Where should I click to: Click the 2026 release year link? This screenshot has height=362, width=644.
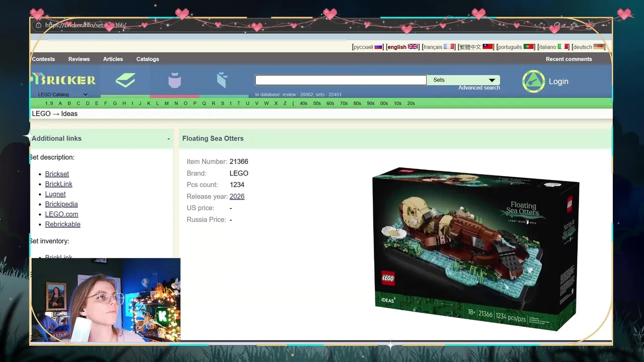pyautogui.click(x=237, y=197)
